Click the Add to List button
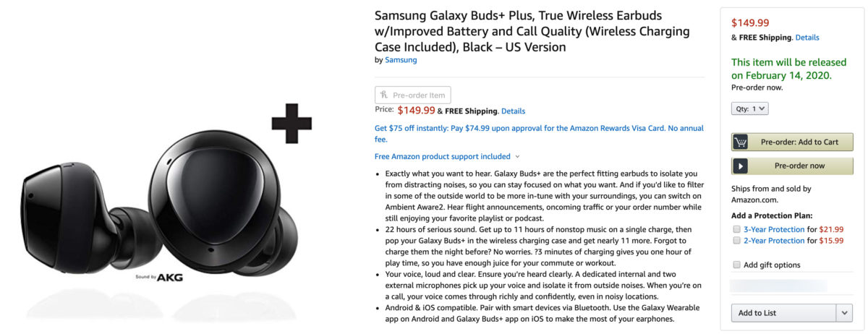Viewport: 868px width, 334px height. (783, 313)
